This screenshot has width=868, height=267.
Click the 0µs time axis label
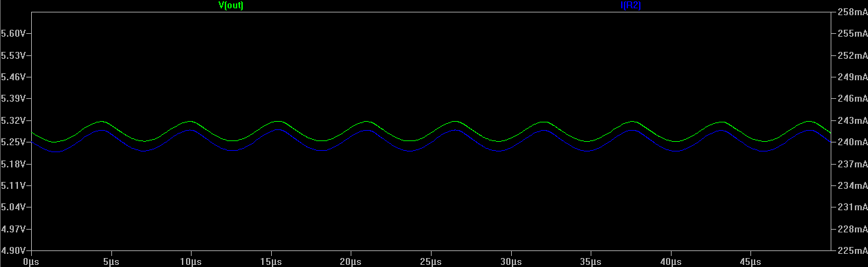click(x=30, y=262)
